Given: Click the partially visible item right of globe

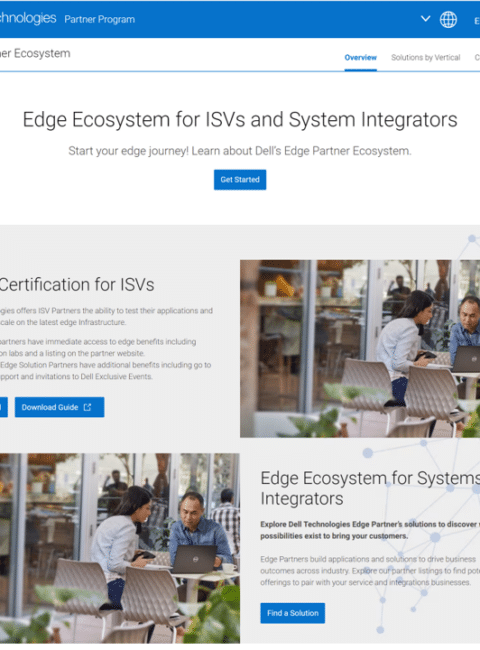Looking at the screenshot, I should click(x=477, y=21).
